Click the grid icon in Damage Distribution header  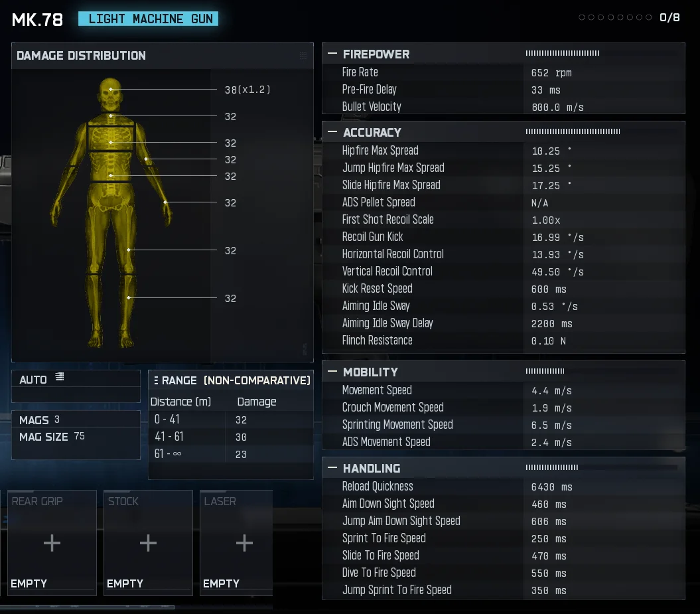[x=303, y=56]
